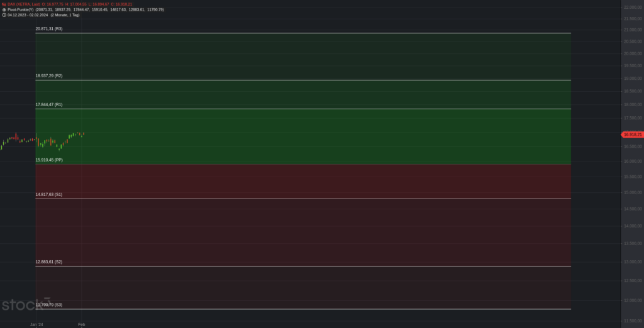This screenshot has width=644, height=328.
Task: Select the 20.871,31 (R3) resistance label
Action: click(49, 29)
